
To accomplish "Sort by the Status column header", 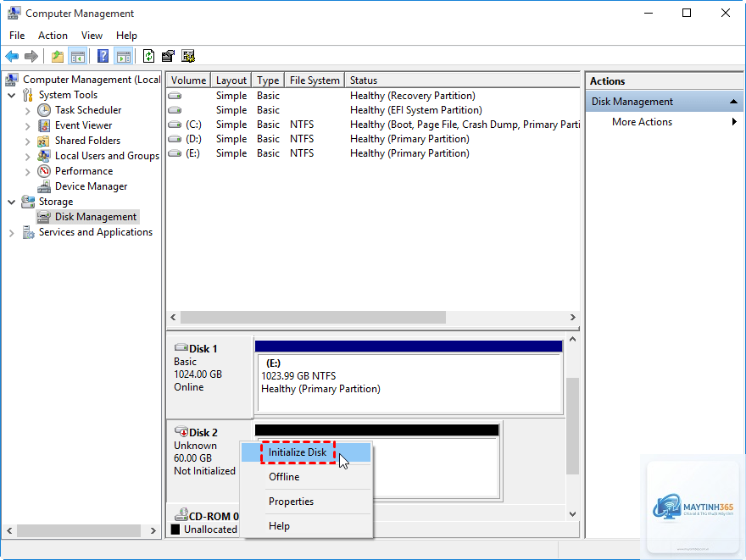I will [x=462, y=80].
